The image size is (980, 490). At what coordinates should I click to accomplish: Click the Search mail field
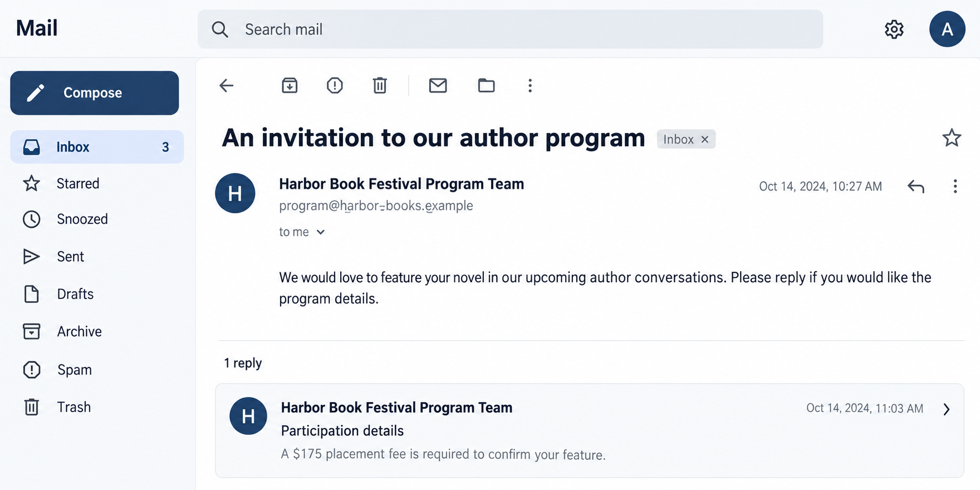[510, 29]
